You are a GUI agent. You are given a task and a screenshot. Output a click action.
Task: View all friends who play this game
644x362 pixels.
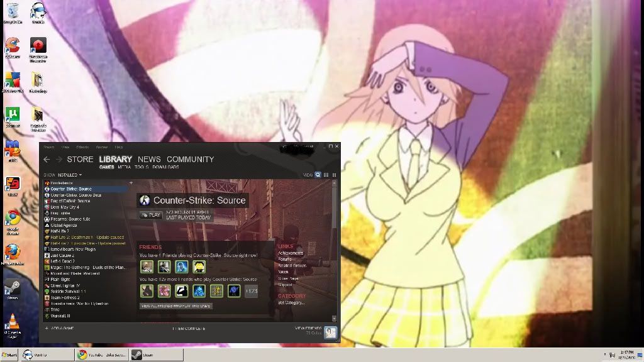[x=176, y=306]
